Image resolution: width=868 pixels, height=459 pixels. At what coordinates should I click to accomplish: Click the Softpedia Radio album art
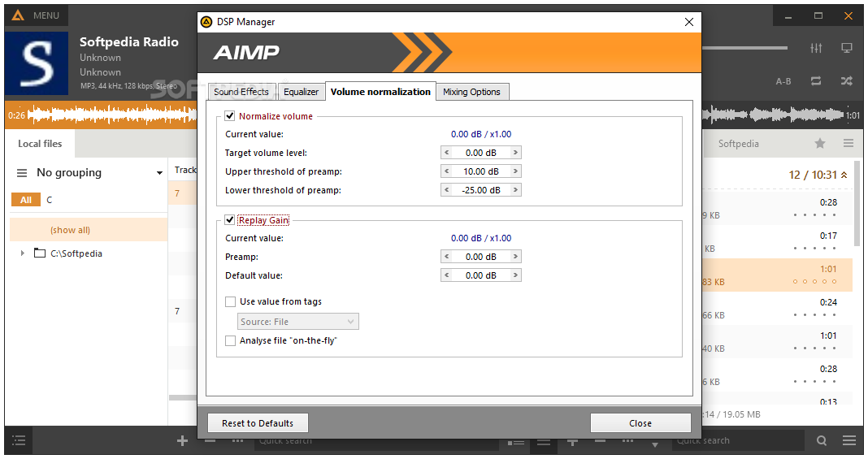37,63
